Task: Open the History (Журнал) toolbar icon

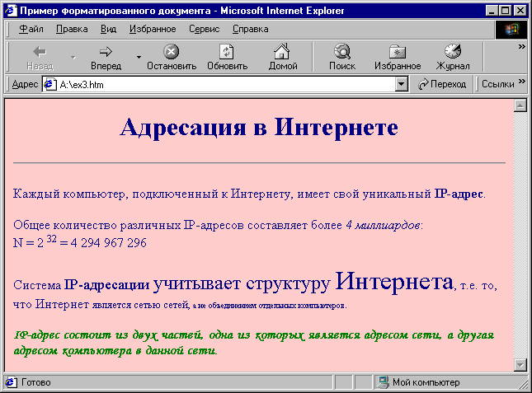Action: [452, 51]
